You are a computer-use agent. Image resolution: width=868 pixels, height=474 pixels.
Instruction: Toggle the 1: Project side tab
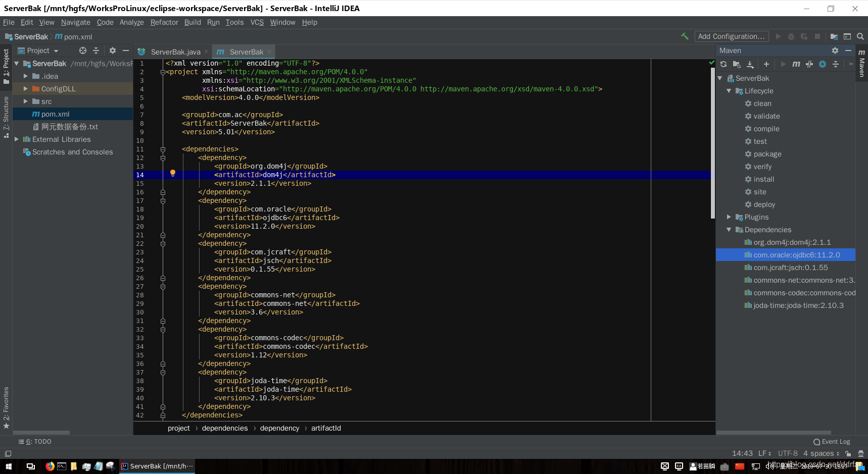point(6,66)
